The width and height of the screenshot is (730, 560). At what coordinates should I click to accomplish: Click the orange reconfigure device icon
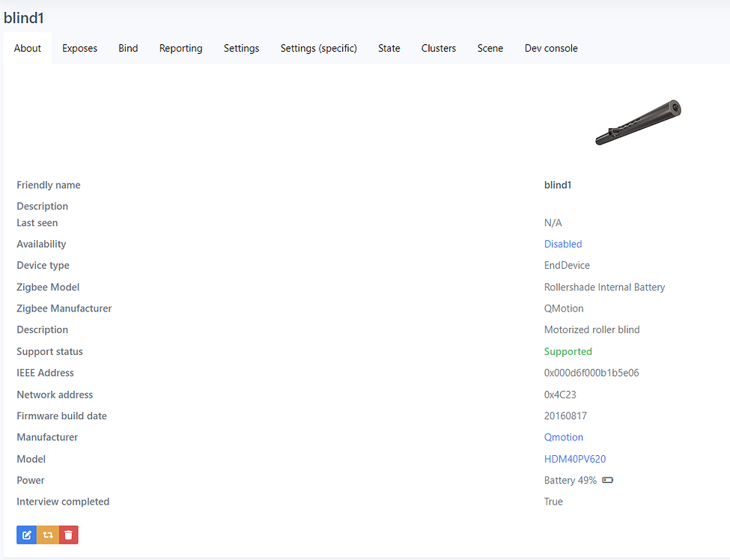point(48,535)
